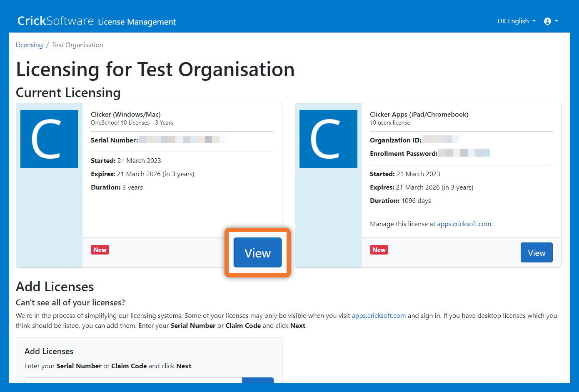The image size is (579, 392).
Task: Click the CrickSoftware logo in header
Action: coord(55,21)
